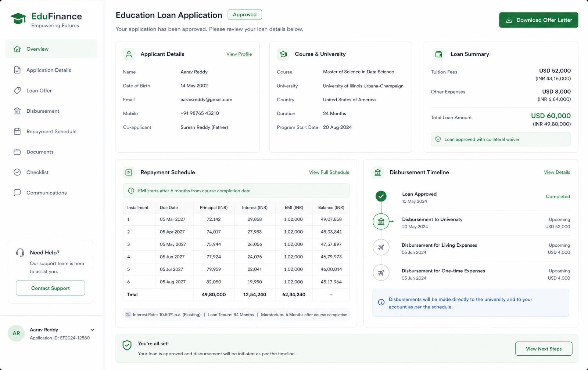Click the Checklist checkmark circle icon
The image size is (588, 370).
point(17,172)
